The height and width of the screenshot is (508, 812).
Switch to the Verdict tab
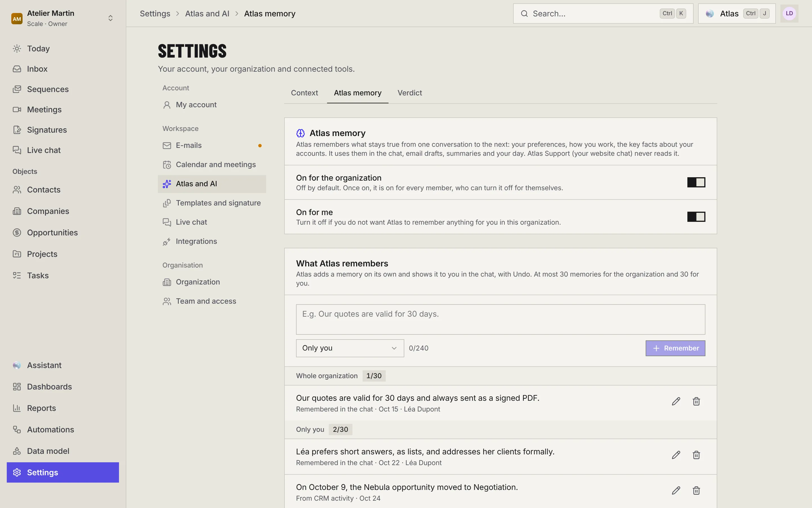410,93
